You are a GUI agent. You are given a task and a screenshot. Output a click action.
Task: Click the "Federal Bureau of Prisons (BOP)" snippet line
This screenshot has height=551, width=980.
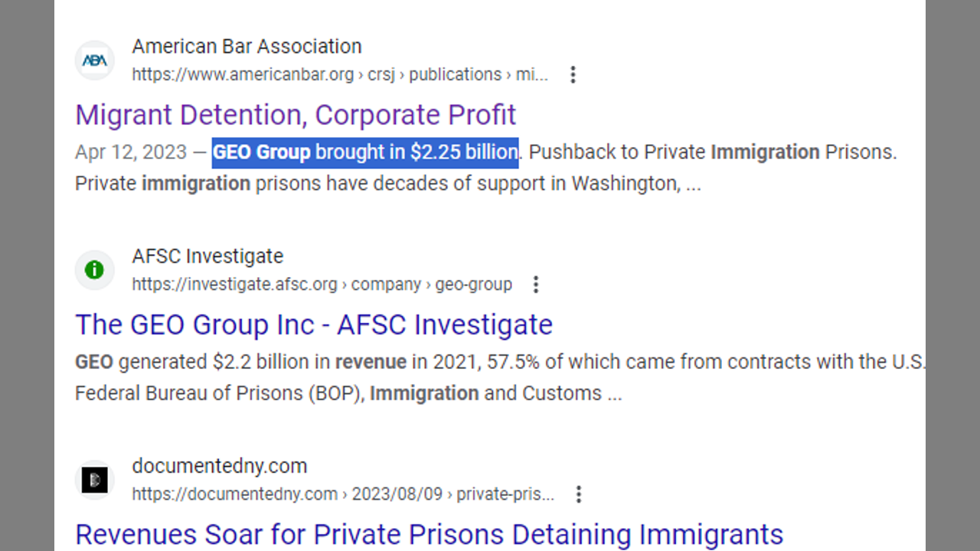coord(220,393)
